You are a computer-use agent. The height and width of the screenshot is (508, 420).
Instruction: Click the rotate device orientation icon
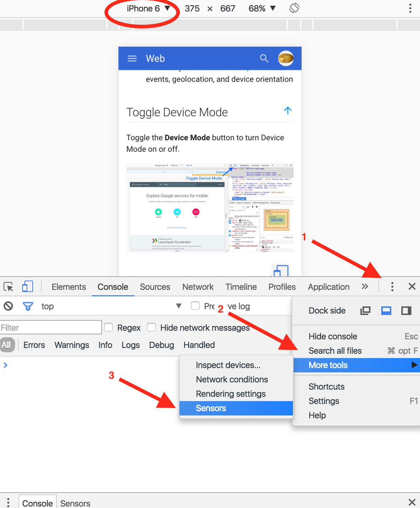tap(294, 8)
